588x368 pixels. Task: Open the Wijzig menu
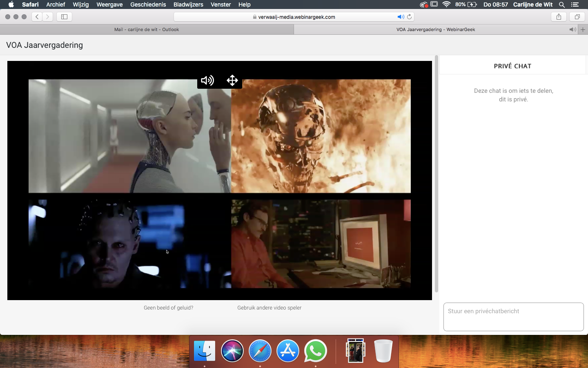coord(81,4)
